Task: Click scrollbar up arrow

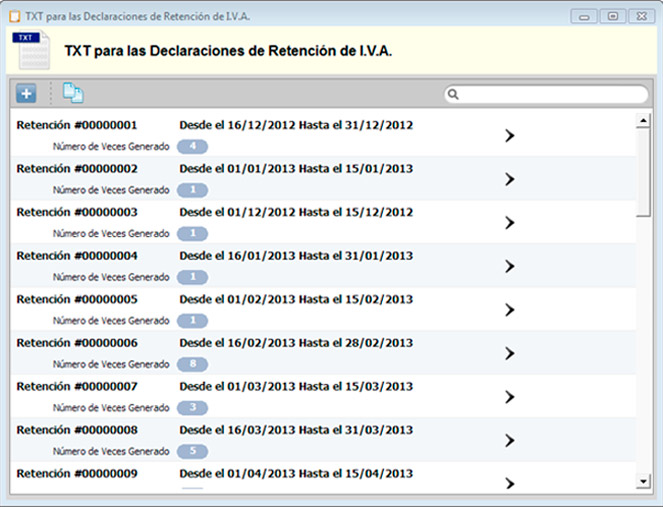Action: pos(643,121)
